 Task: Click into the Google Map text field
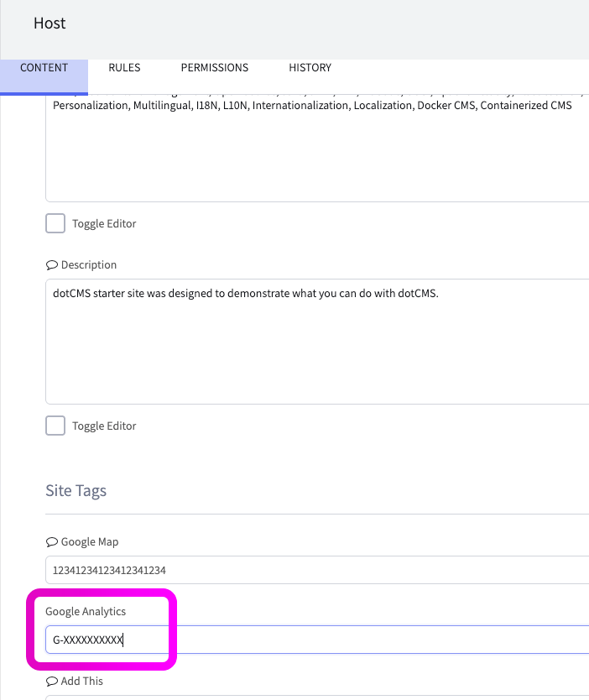[317, 570]
